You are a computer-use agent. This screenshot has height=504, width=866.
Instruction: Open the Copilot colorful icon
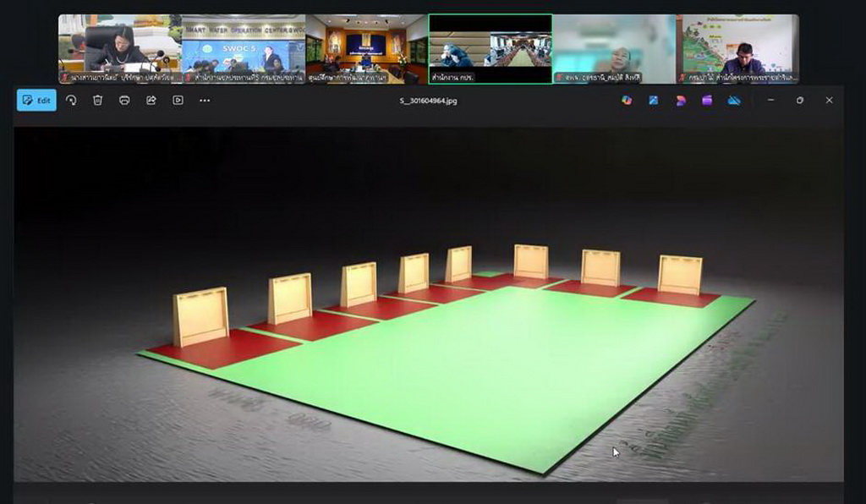627,100
